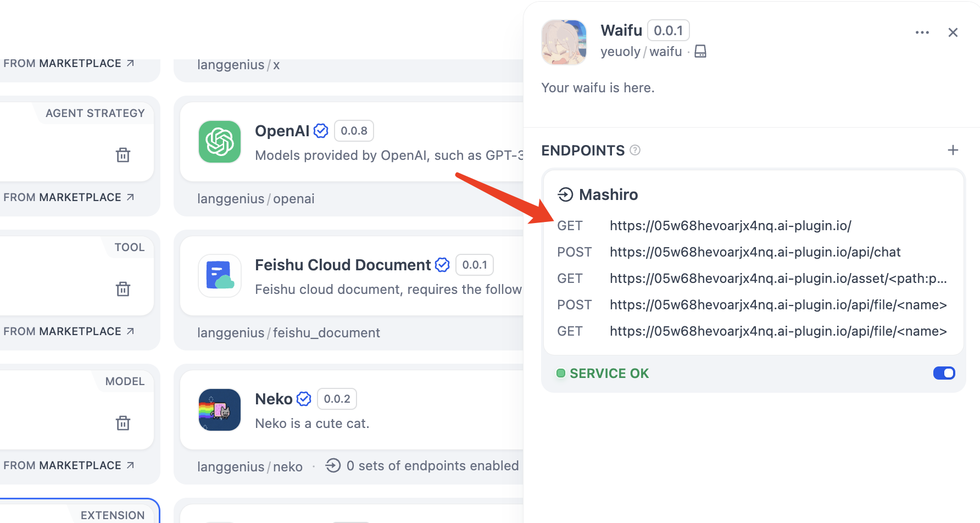Screen dimensions: 980x523
Task: Open From Marketplace link under Model card
Action: [69, 465]
